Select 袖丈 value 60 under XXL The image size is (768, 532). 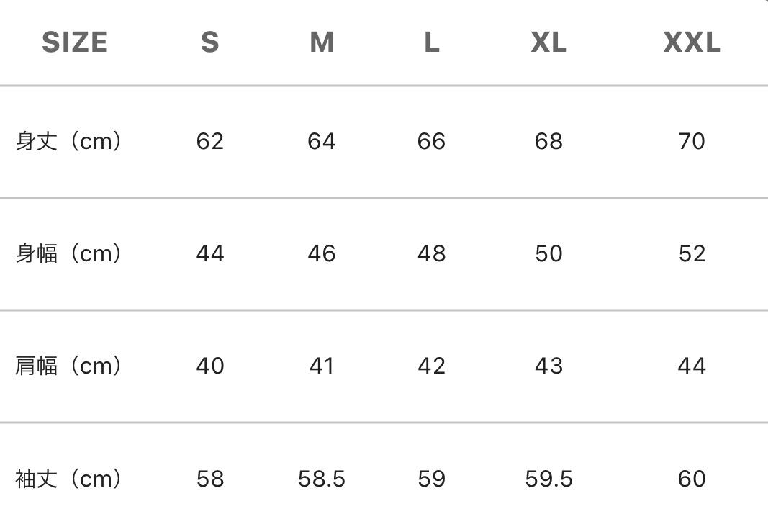coord(692,479)
